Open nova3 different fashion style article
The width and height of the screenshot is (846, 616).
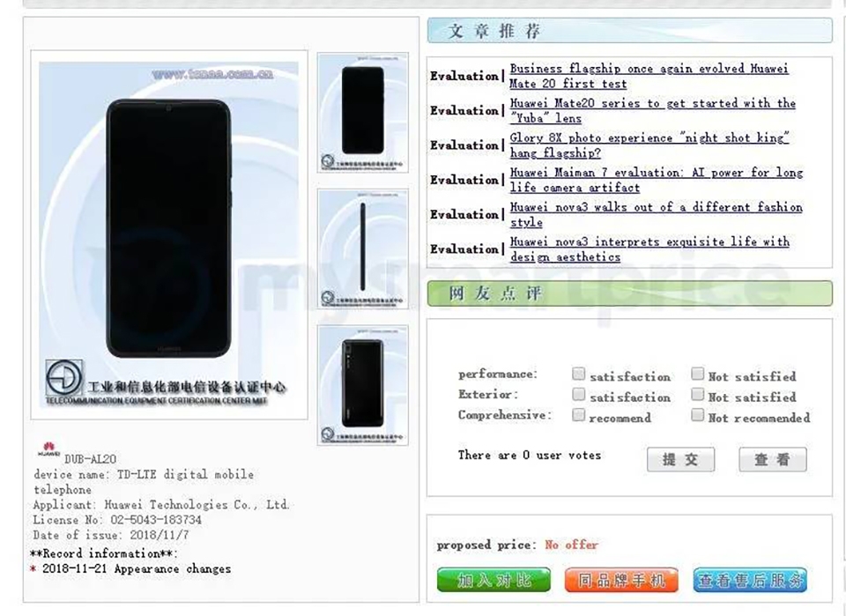656,214
